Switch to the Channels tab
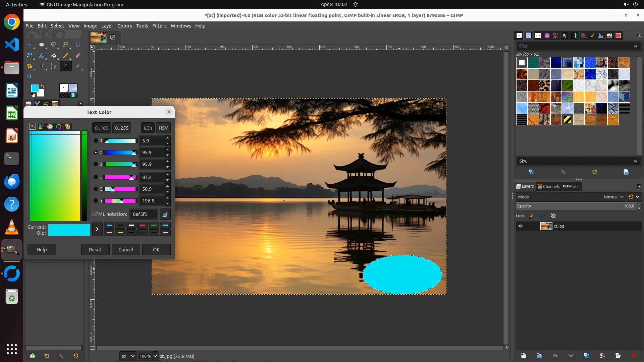The height and width of the screenshot is (362, 644). tap(549, 187)
